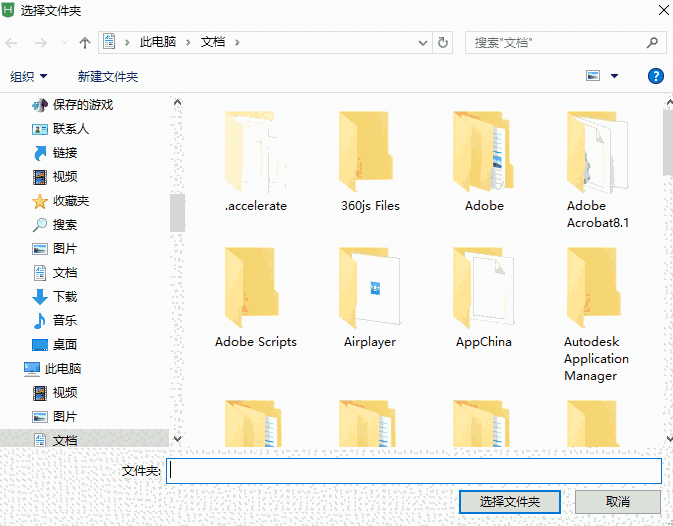Click the sidebar scrollbar thumb

pyautogui.click(x=177, y=213)
